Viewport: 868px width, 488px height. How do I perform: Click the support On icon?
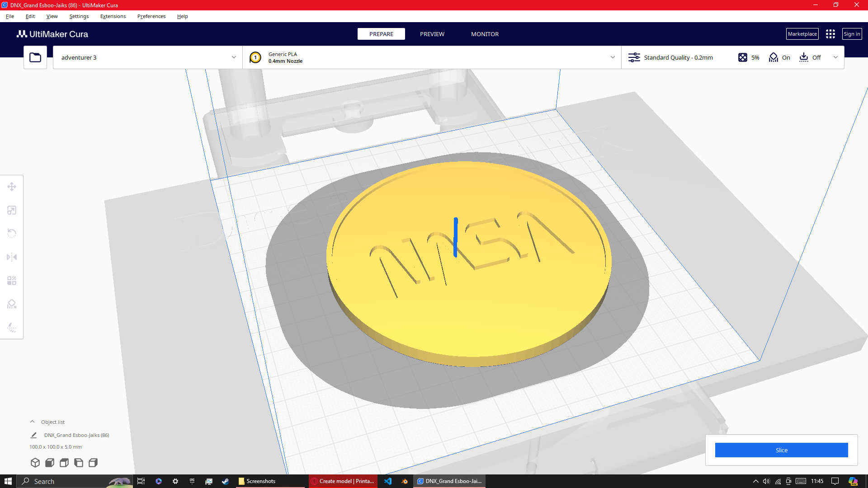click(774, 57)
